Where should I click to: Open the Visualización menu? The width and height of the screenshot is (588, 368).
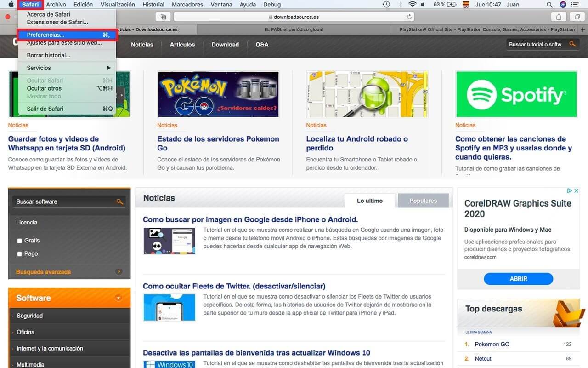coord(118,5)
